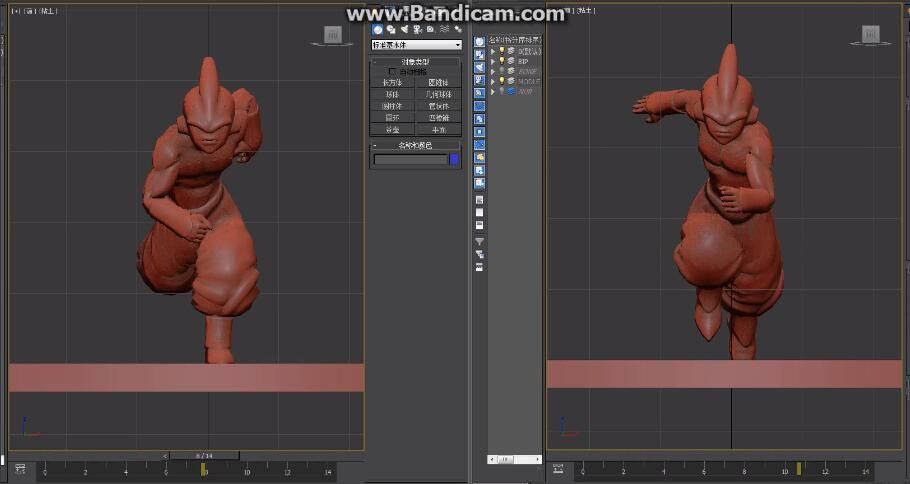
Task: Click Select None icon in explorer sidebar
Action: [x=479, y=212]
